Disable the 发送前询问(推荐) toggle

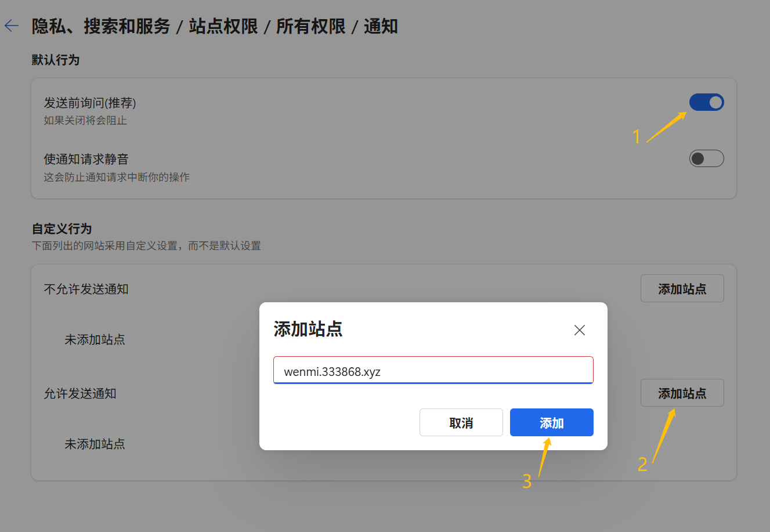pos(706,102)
